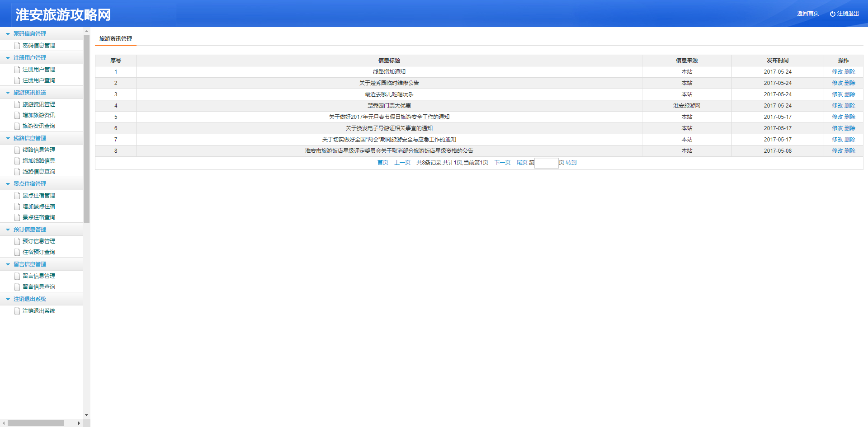Image resolution: width=868 pixels, height=427 pixels.
Task: Open 增加旅游资讯 in the sidebar
Action: pyautogui.click(x=39, y=115)
